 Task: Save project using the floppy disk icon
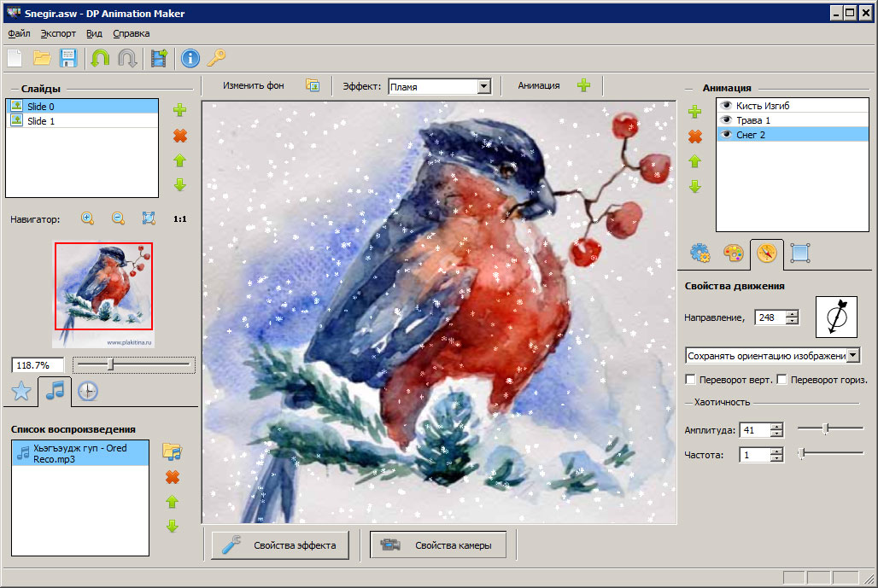pos(67,58)
